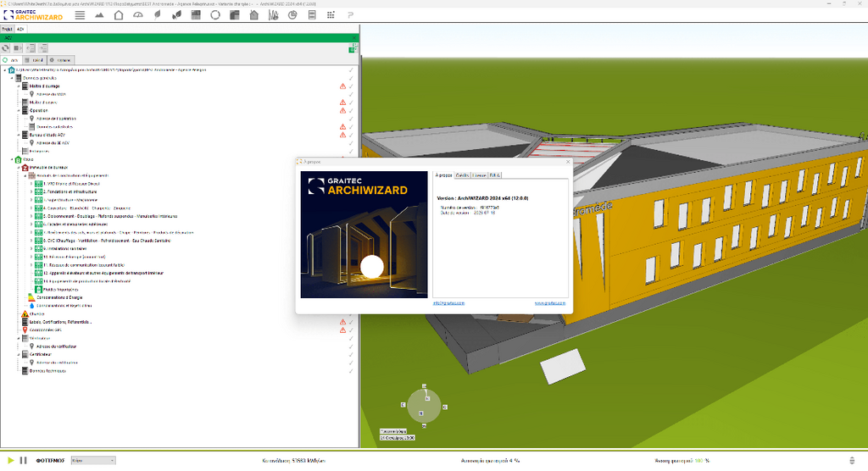Select the Certificateur tree item

click(41, 354)
